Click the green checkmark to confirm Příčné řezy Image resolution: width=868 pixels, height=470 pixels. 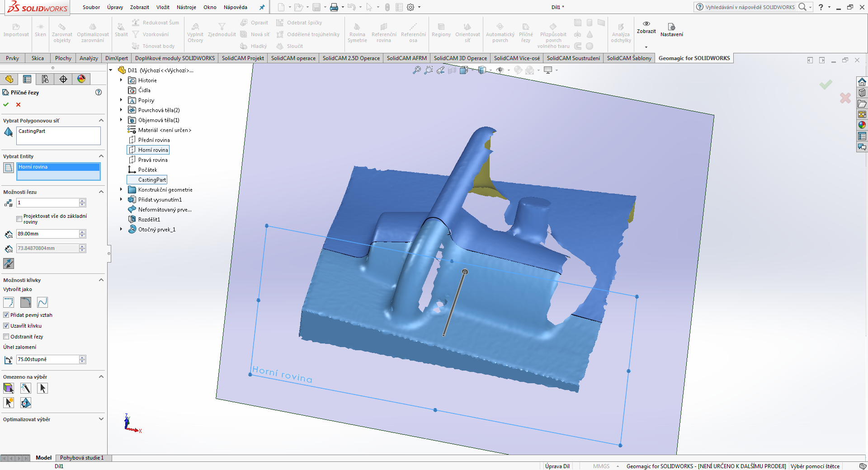pos(6,104)
